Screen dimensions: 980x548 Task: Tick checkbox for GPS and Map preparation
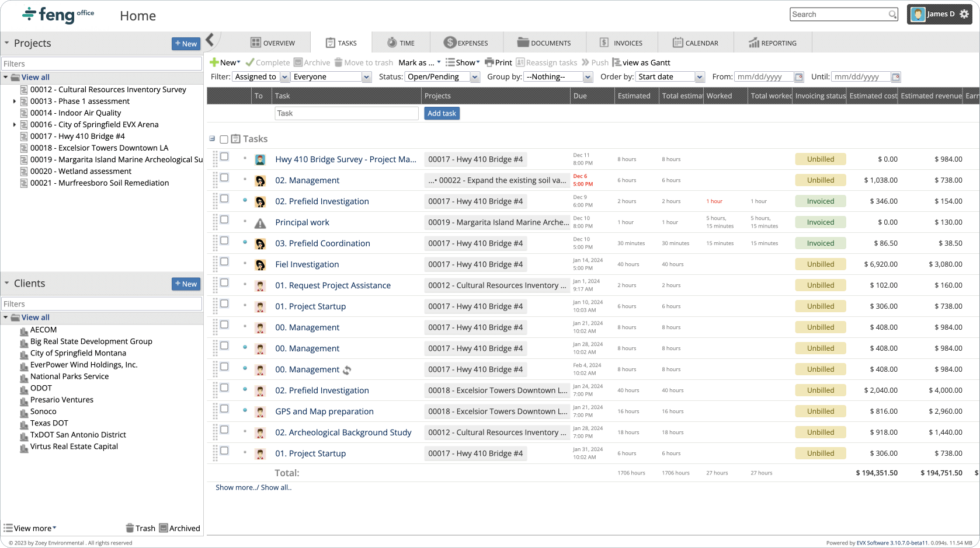pyautogui.click(x=224, y=409)
